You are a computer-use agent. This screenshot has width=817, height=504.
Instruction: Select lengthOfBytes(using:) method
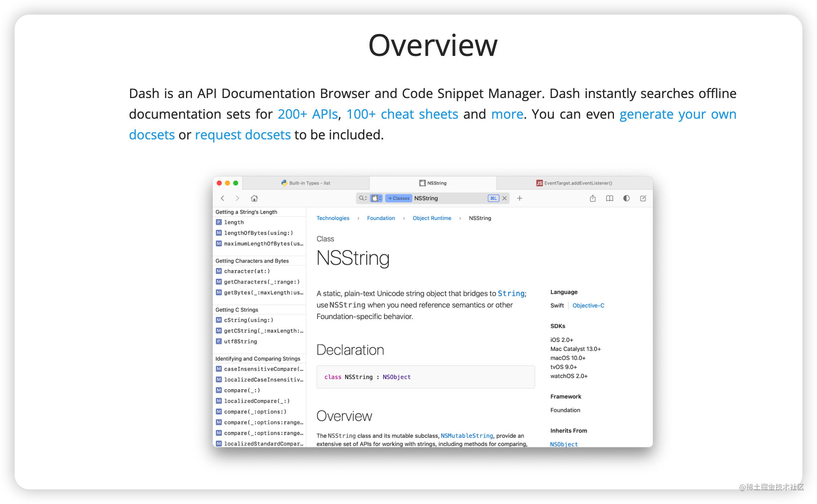[x=259, y=233]
